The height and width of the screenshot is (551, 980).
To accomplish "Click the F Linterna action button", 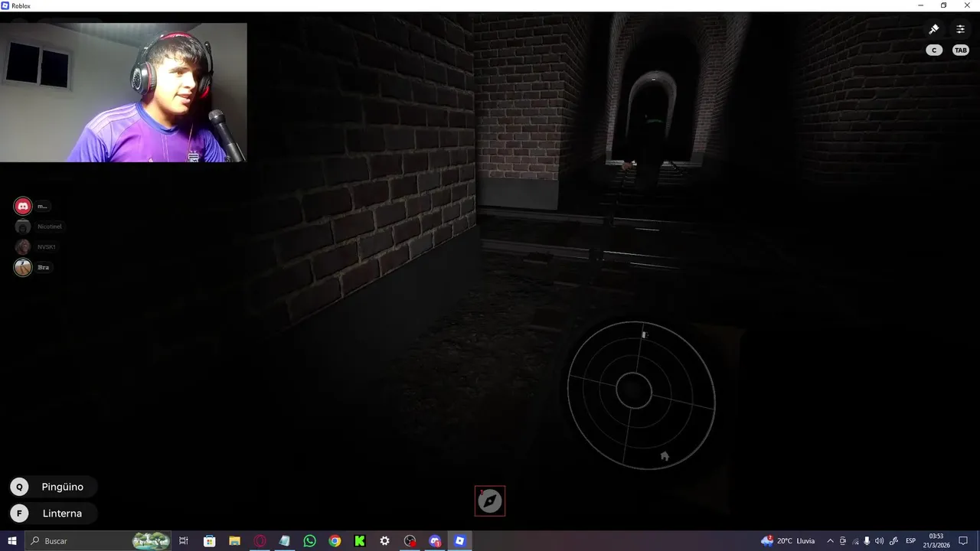I will point(53,514).
